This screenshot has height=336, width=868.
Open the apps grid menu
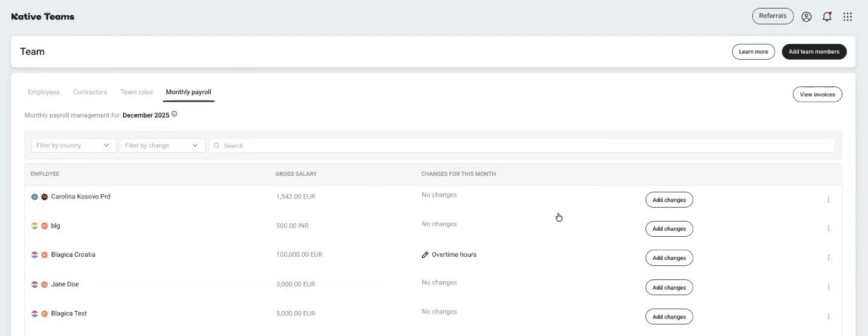coord(847,17)
